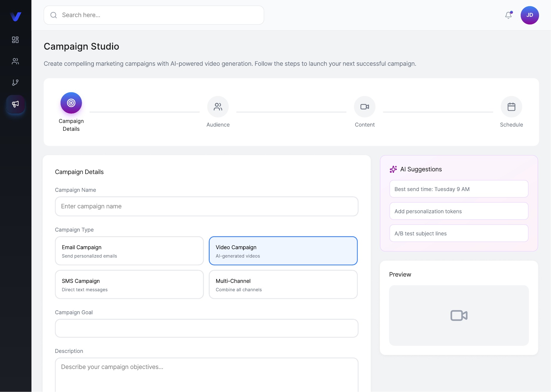551x392 pixels.
Task: Click the 'Campaign Name' label
Action: [76, 190]
